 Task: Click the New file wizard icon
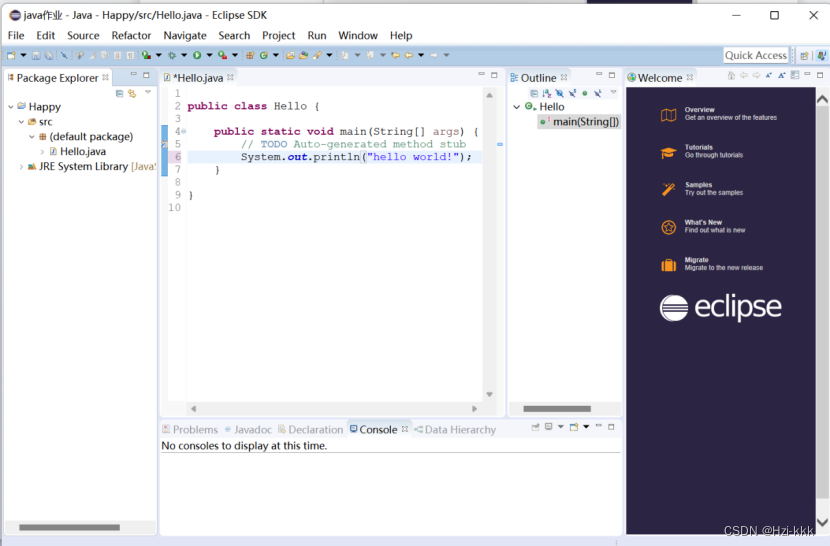(11, 55)
